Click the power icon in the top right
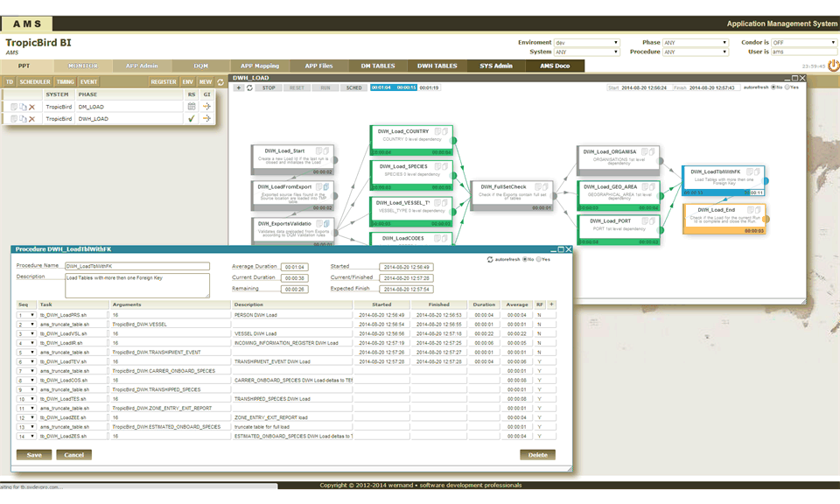Screen dimensions: 840x504 click(x=833, y=66)
